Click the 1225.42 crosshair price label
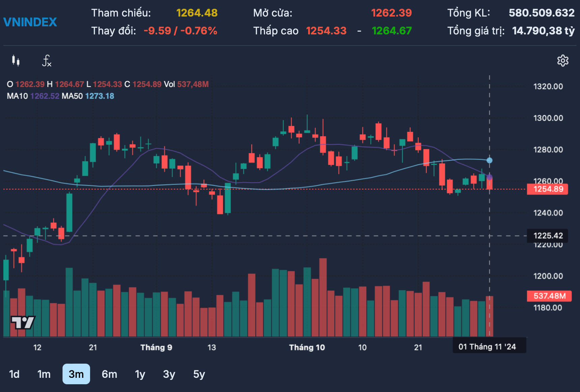The width and height of the screenshot is (580, 392). point(548,235)
